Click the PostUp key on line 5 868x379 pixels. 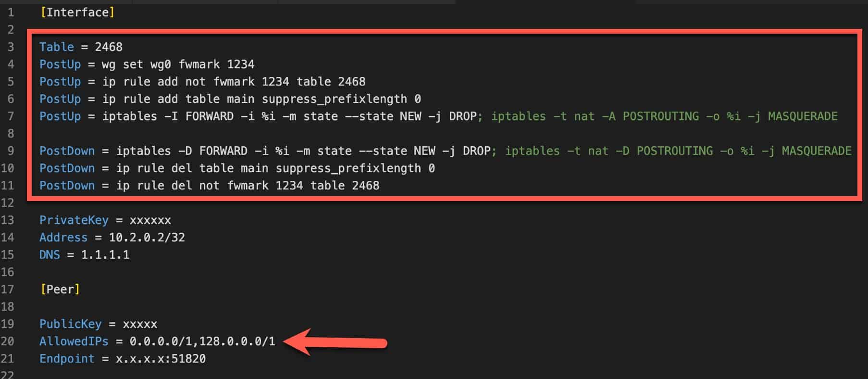point(60,82)
